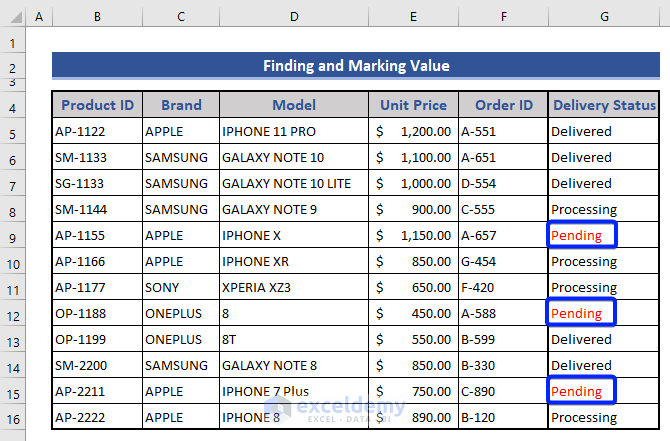Select order ID D-554
Image resolution: width=670 pixels, height=441 pixels.
point(504,183)
